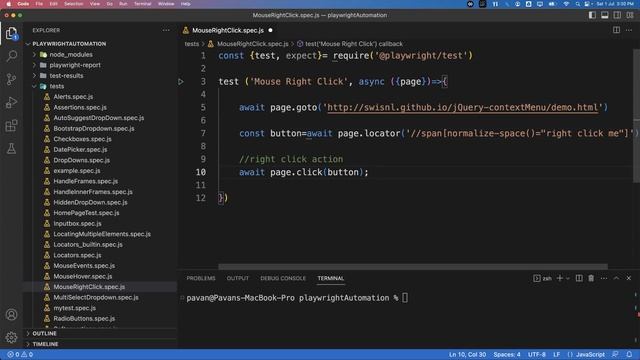Viewport: 640px width, 360px height.
Task: Toggle secondary side bar layout icon
Action: [617, 15]
